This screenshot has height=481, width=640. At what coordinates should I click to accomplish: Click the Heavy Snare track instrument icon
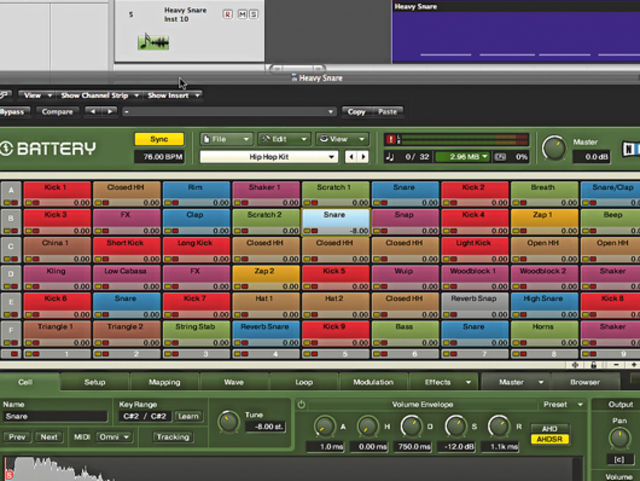[153, 42]
